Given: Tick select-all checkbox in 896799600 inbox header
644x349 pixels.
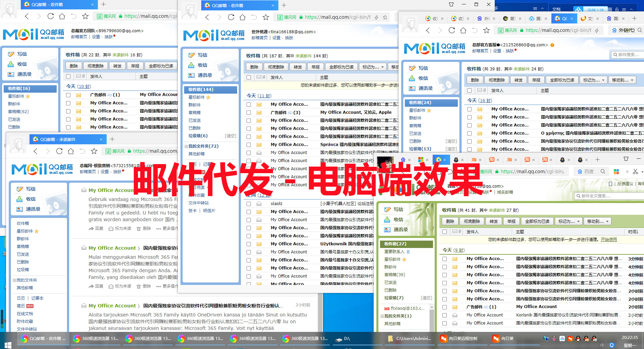Looking at the screenshot, I should pyautogui.click(x=68, y=76).
